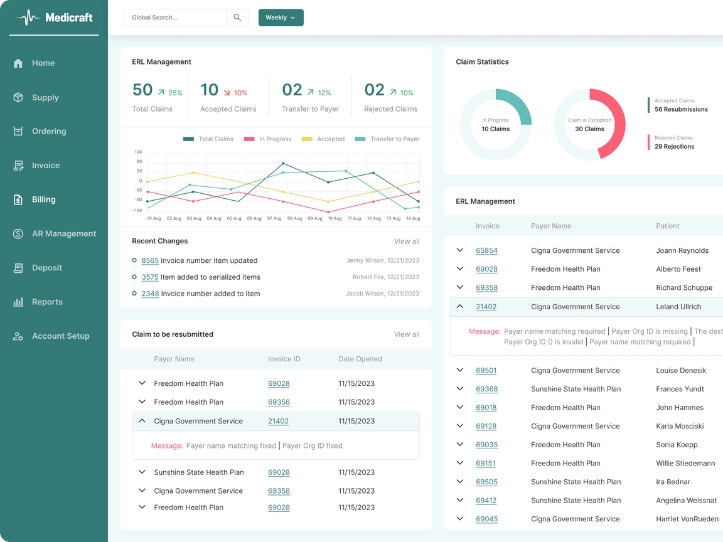Click View all in Recent Changes
Viewport: 723px width, 542px height.
[x=406, y=241]
